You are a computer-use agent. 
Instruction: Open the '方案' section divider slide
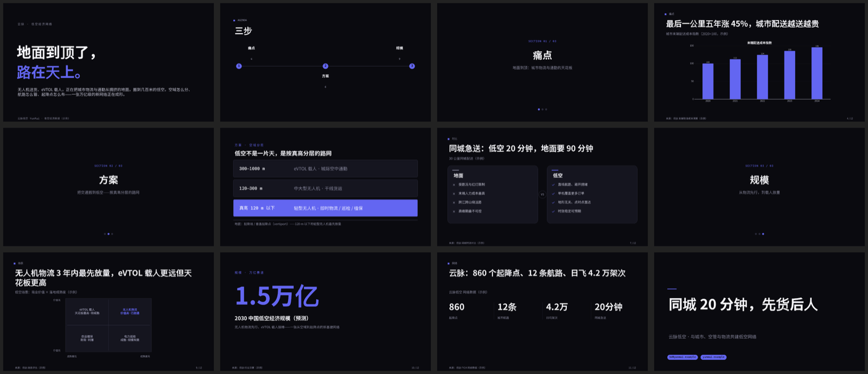click(x=108, y=187)
